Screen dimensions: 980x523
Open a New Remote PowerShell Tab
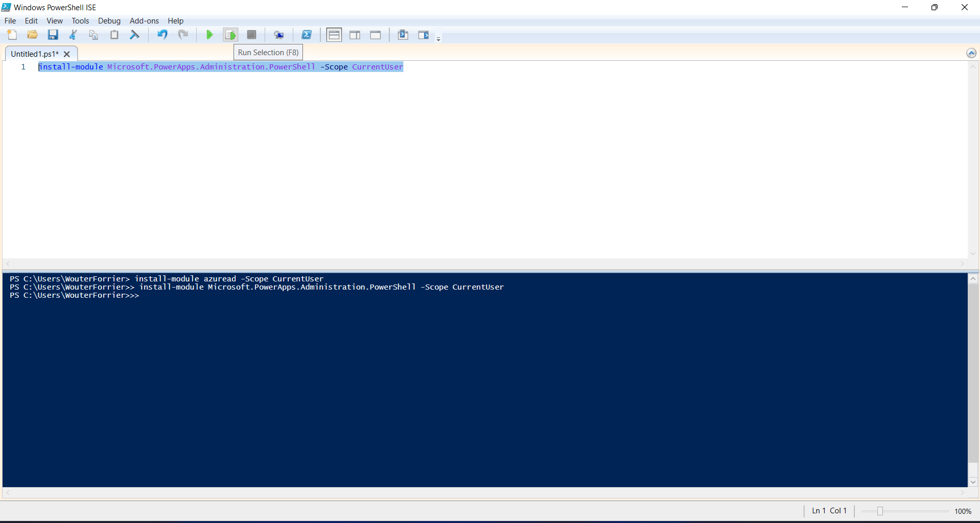point(279,35)
